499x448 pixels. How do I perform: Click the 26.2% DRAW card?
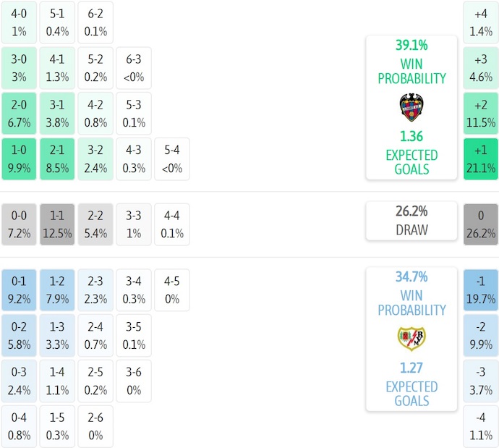click(411, 221)
